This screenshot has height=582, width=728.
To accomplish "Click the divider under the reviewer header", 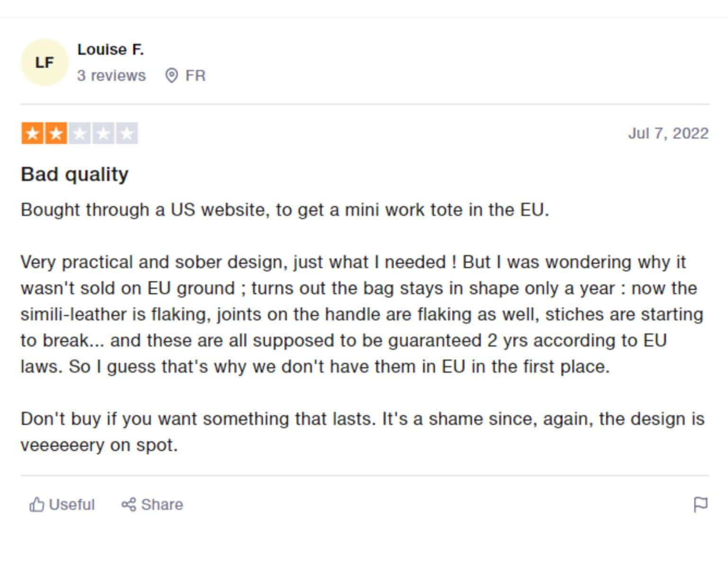I will [x=364, y=105].
